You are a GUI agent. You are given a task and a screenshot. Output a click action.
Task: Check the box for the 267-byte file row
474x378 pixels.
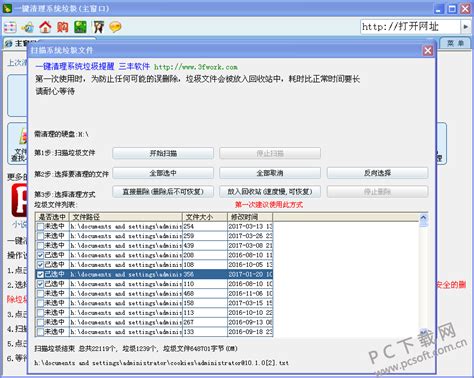point(40,322)
